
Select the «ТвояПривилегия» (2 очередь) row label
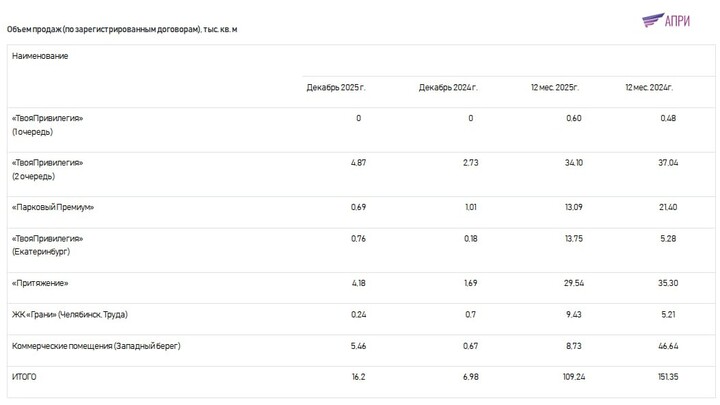[x=47, y=168]
